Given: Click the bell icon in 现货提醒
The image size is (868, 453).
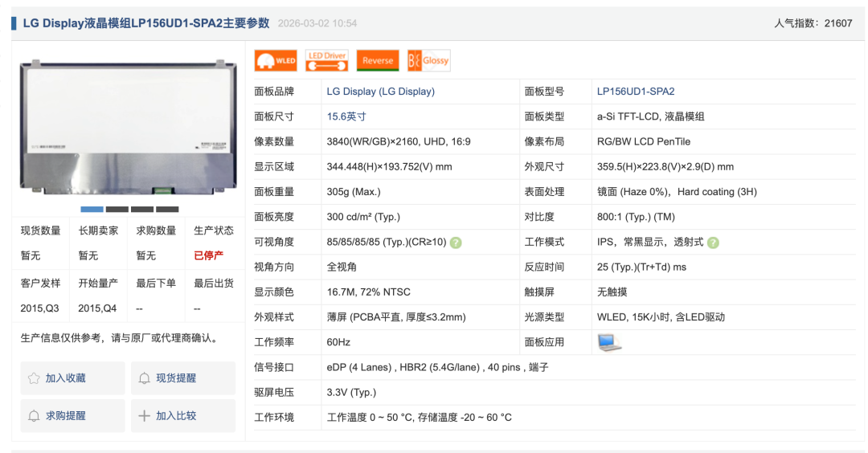Looking at the screenshot, I should pyautogui.click(x=144, y=378).
